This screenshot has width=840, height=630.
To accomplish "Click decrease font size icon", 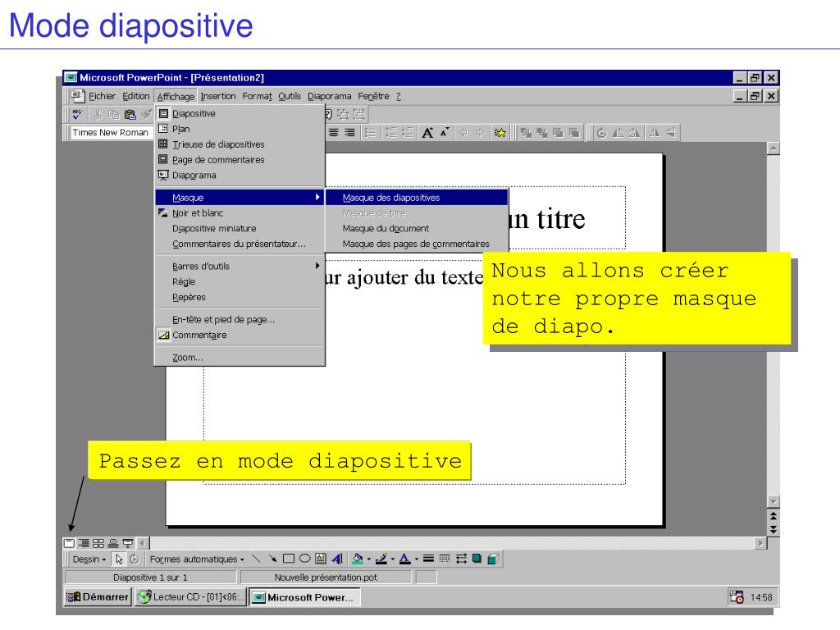I will click(x=444, y=133).
